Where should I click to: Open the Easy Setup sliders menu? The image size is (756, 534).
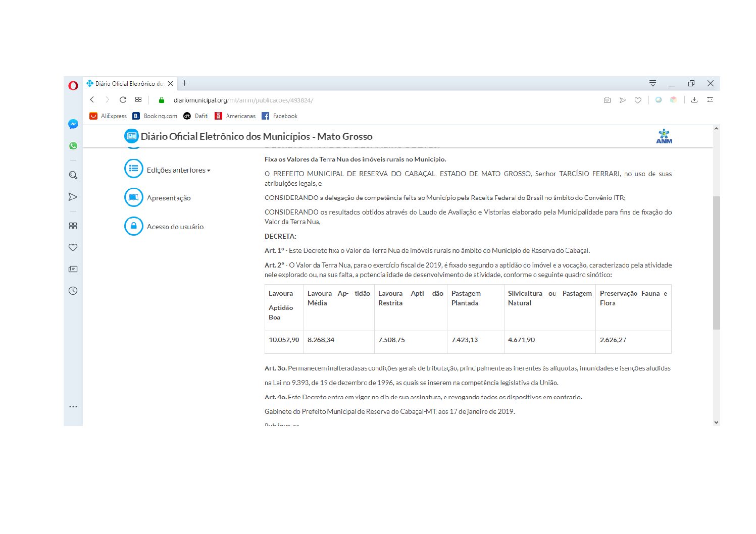pyautogui.click(x=710, y=100)
